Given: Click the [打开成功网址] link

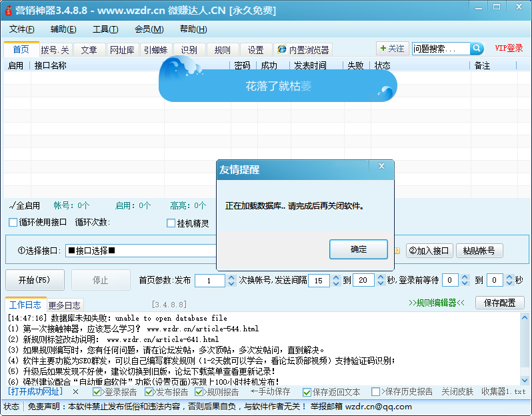Looking at the screenshot, I should tap(35, 391).
